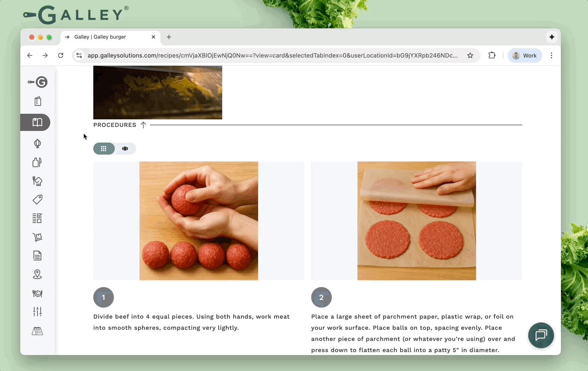Screen dimensions: 588x371
Task: Open a new browser tab
Action: pyautogui.click(x=169, y=37)
